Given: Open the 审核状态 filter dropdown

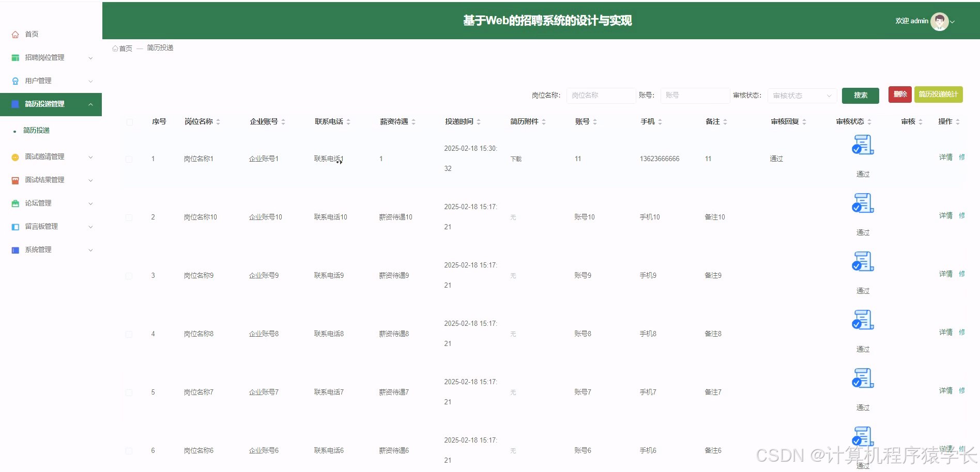Looking at the screenshot, I should [x=801, y=95].
